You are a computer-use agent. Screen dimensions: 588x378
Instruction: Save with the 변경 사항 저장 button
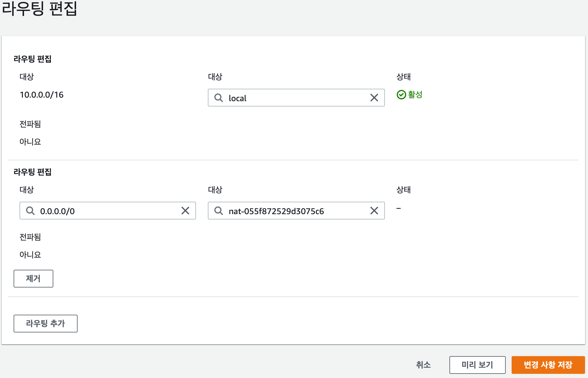tap(548, 365)
